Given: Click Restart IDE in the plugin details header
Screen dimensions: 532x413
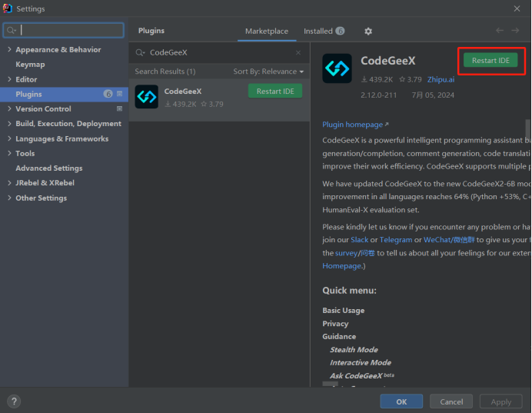Looking at the screenshot, I should tap(490, 60).
